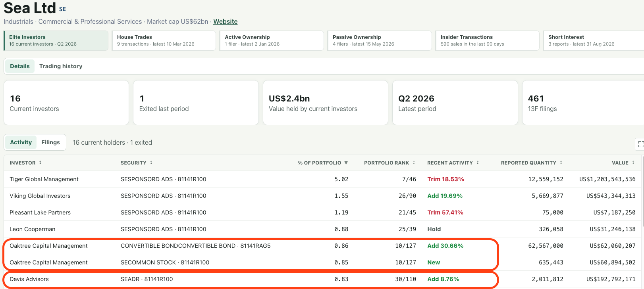Select the Details tab
The image size is (644, 289).
coord(20,66)
